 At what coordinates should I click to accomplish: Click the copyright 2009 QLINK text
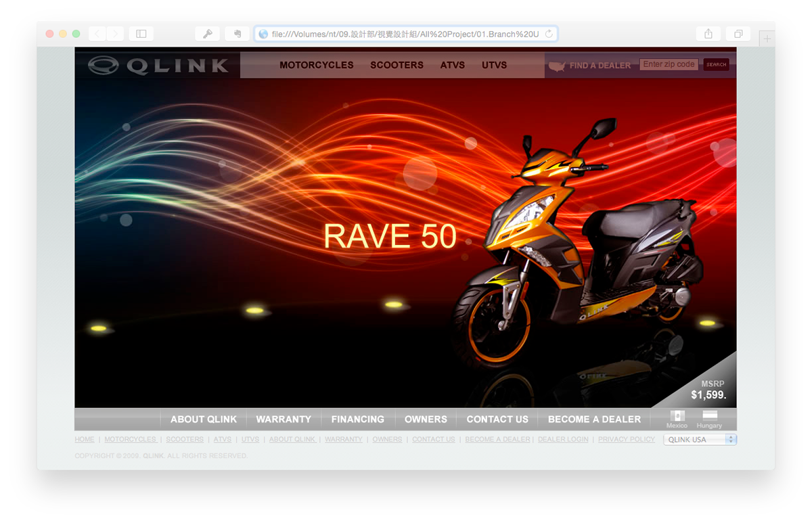(161, 456)
